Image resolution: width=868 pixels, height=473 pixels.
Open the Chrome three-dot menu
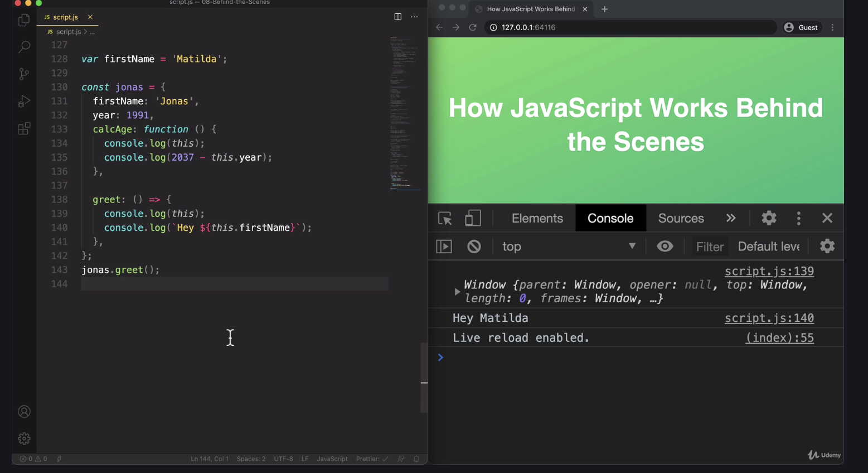833,27
